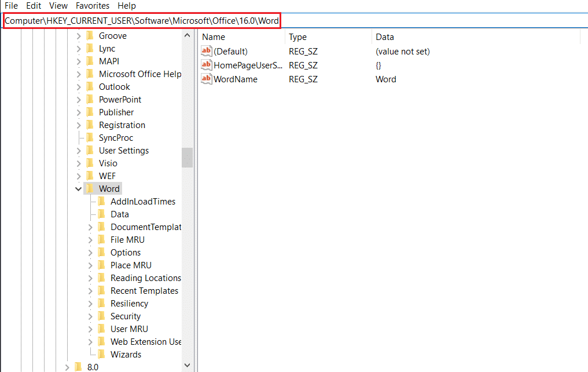Open the View menu
The width and height of the screenshot is (588, 372).
coord(58,6)
